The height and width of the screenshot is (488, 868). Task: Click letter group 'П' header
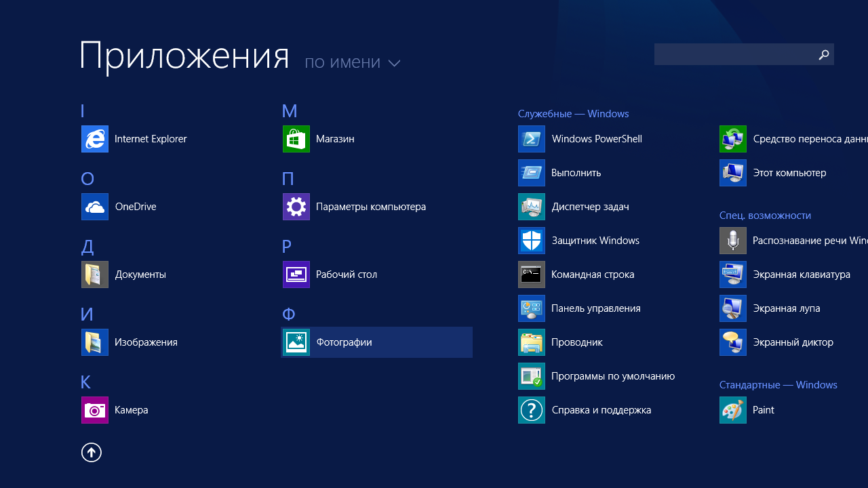click(288, 178)
